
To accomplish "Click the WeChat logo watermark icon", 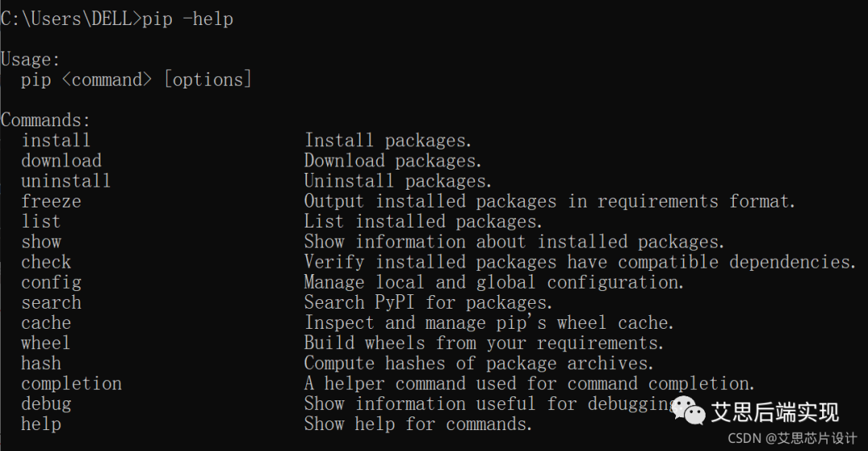I will [x=689, y=410].
